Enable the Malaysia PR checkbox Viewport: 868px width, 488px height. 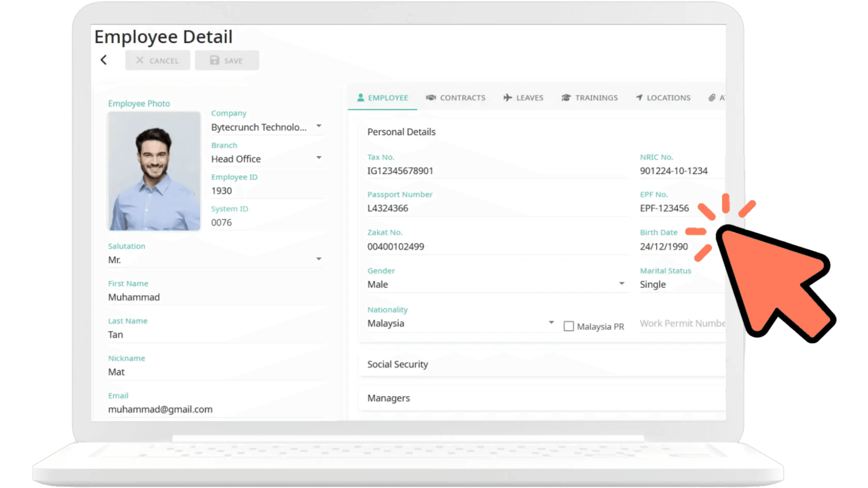[x=569, y=326]
